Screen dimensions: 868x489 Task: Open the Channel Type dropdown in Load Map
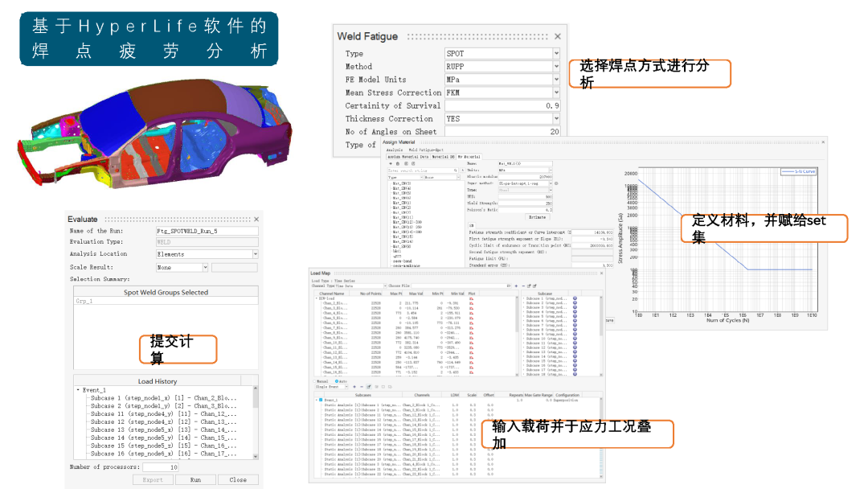pyautogui.click(x=360, y=286)
